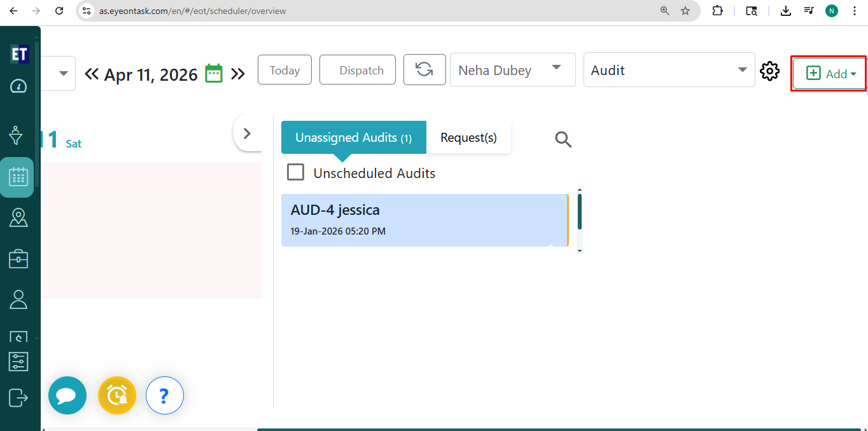868x431 pixels.
Task: Select the Unassigned Audits tab
Action: tap(353, 137)
